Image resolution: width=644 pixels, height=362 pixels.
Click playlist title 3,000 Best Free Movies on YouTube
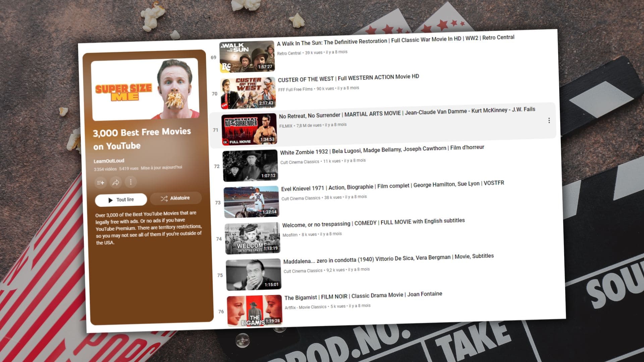(x=142, y=139)
